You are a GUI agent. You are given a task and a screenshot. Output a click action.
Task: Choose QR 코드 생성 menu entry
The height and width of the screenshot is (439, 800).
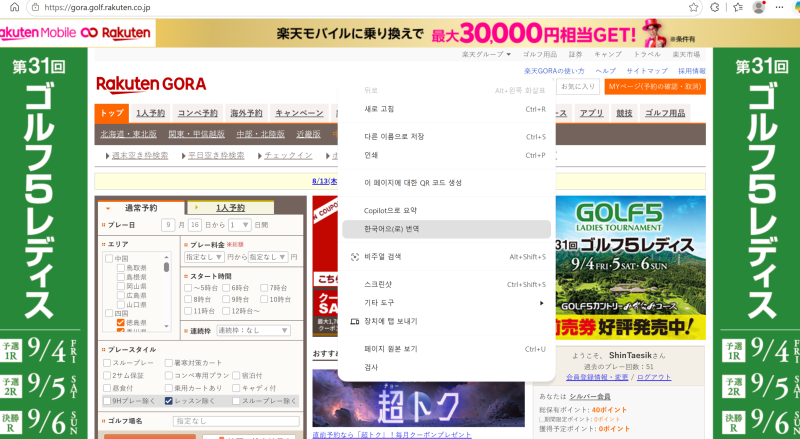[x=446, y=183]
